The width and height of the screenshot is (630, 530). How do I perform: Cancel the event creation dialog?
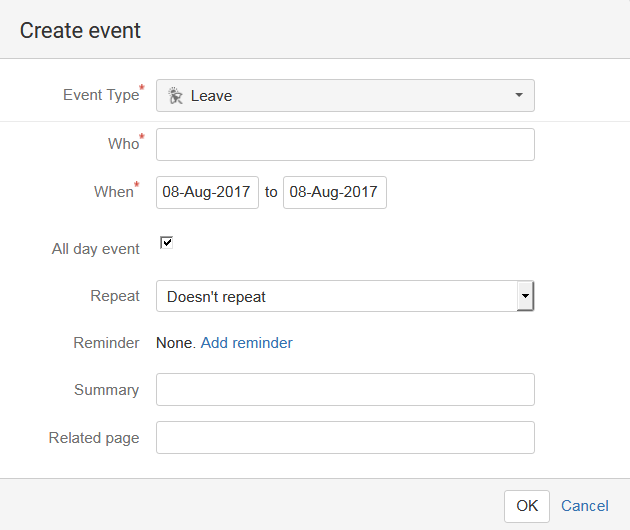pos(585,506)
